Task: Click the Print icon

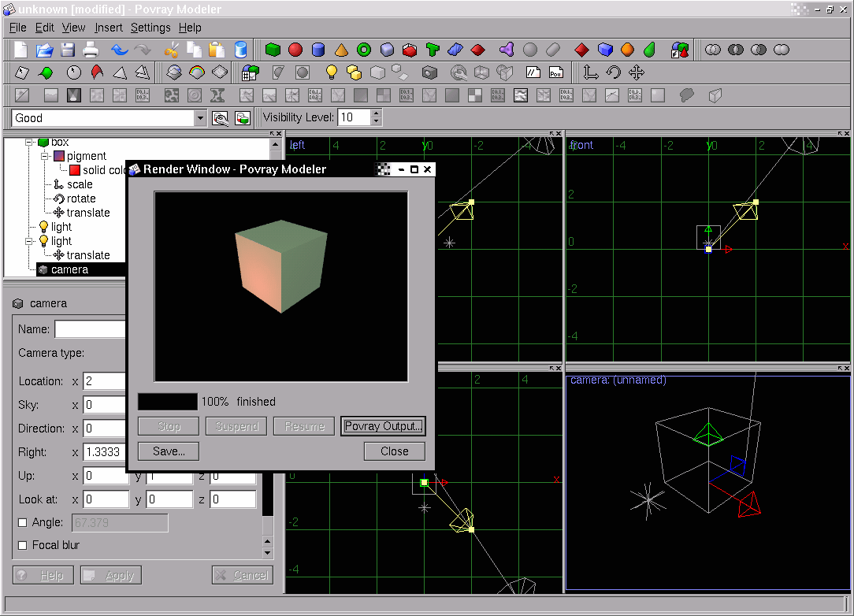Action: [x=91, y=50]
